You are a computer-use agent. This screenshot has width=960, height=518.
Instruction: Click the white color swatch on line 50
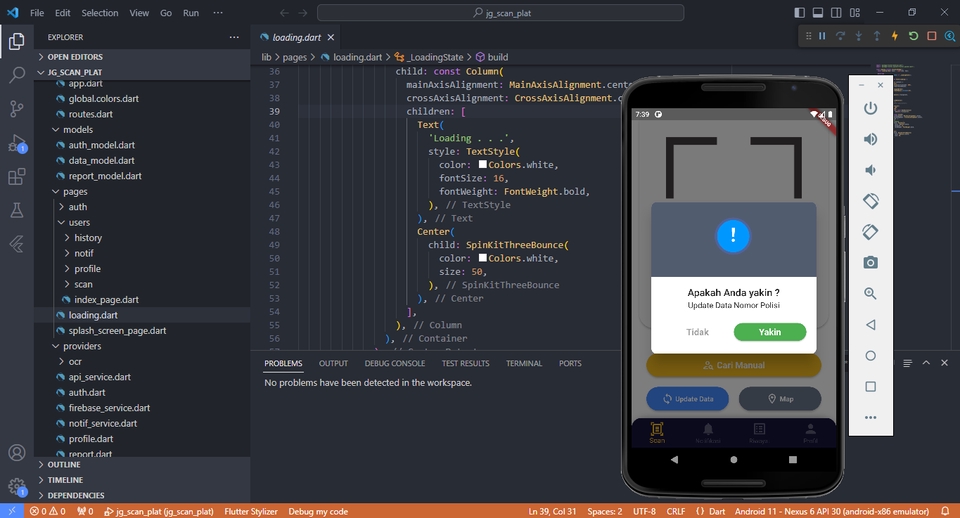(x=482, y=258)
